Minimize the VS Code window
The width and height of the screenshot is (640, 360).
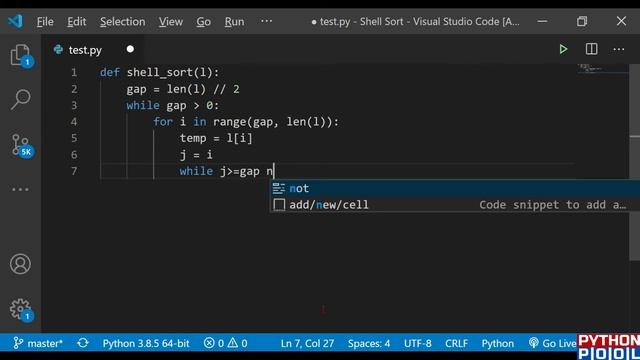[x=542, y=21]
